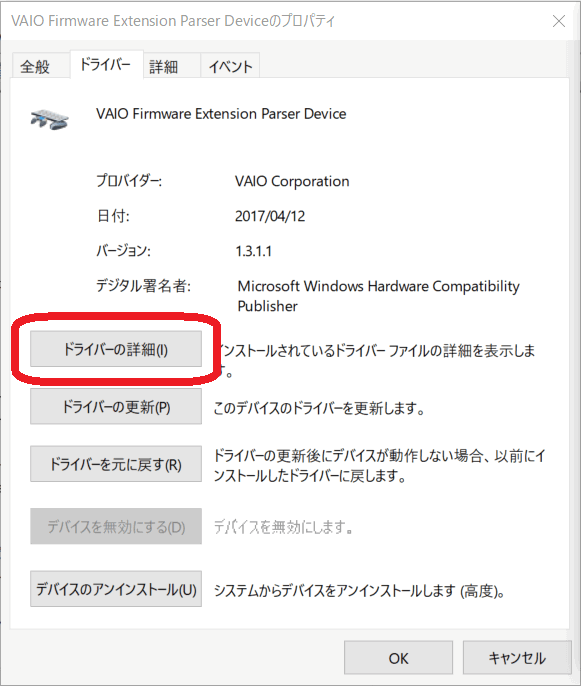This screenshot has width=581, height=686.
Task: Click description デバイスを無効にします。
Action: pos(284,528)
